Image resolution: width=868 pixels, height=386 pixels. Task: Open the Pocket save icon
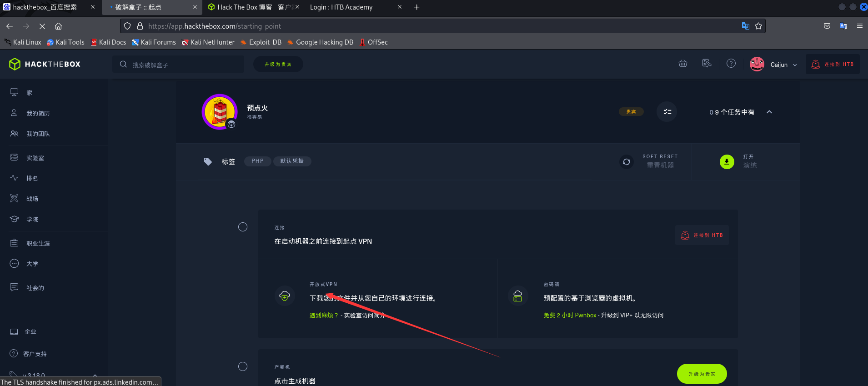(x=827, y=26)
